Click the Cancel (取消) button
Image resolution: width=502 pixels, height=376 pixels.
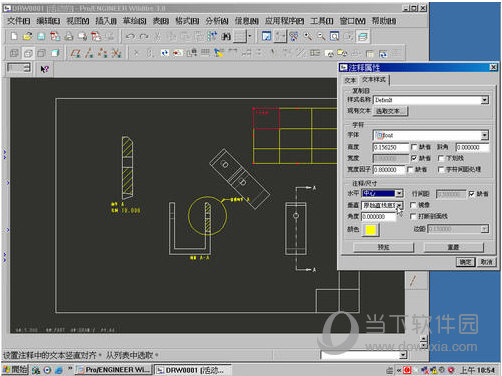tap(487, 262)
